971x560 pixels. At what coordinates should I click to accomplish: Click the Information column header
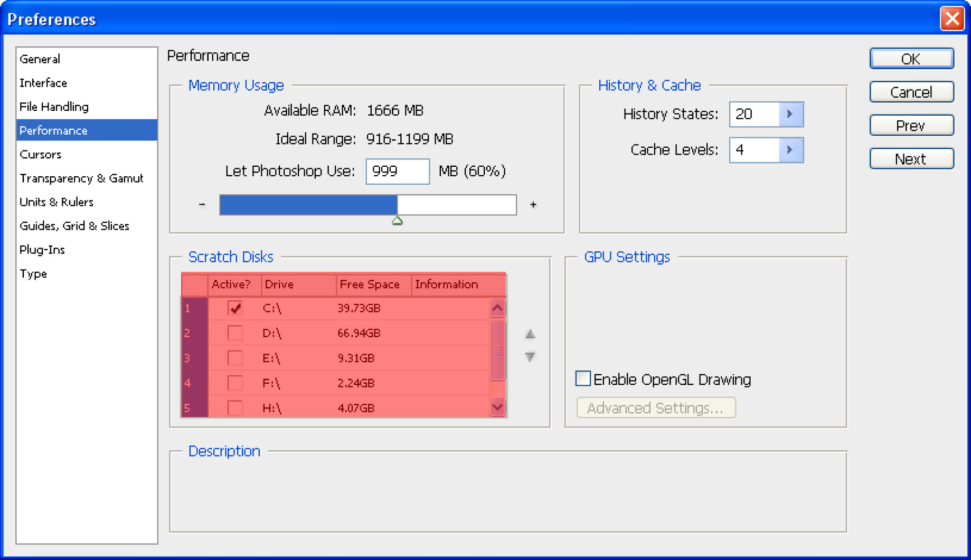(458, 284)
